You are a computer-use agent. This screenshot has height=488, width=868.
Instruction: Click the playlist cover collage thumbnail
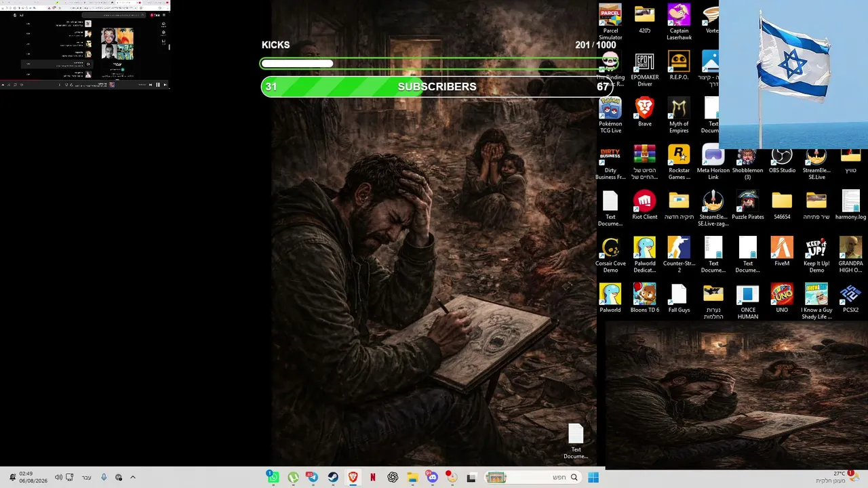[117, 44]
